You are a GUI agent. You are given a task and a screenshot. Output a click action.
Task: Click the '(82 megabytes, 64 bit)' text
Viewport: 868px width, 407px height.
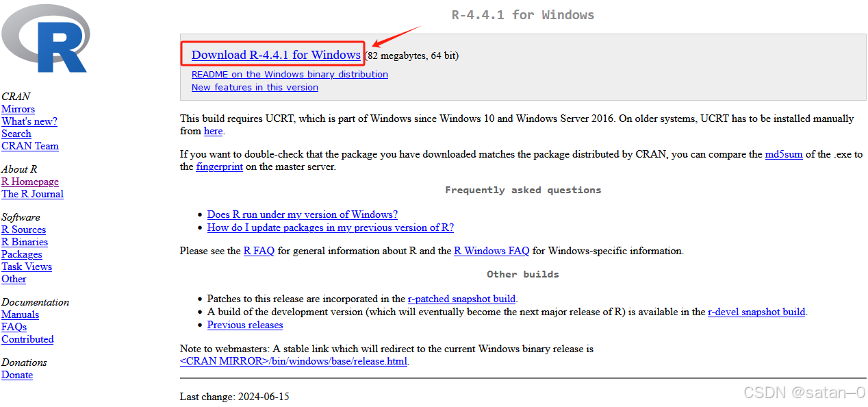pyautogui.click(x=411, y=56)
